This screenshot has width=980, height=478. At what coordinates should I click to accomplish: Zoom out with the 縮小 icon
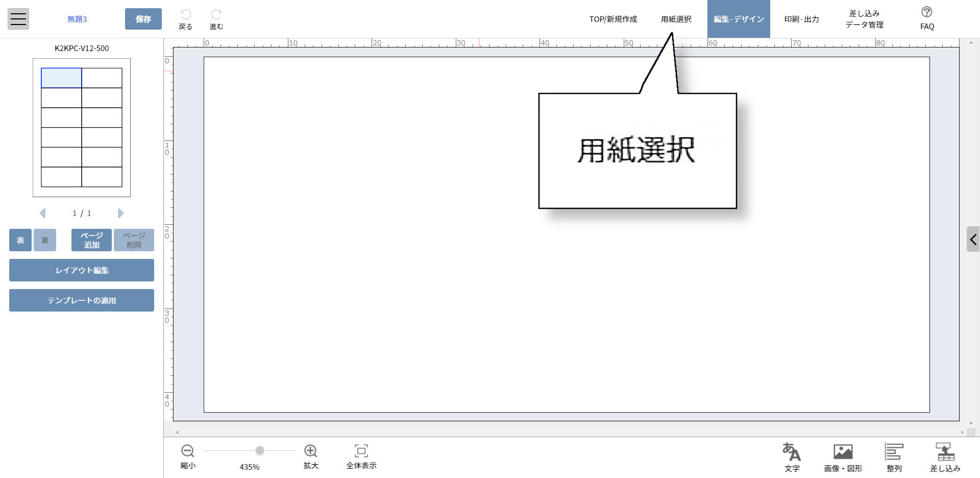point(188,451)
